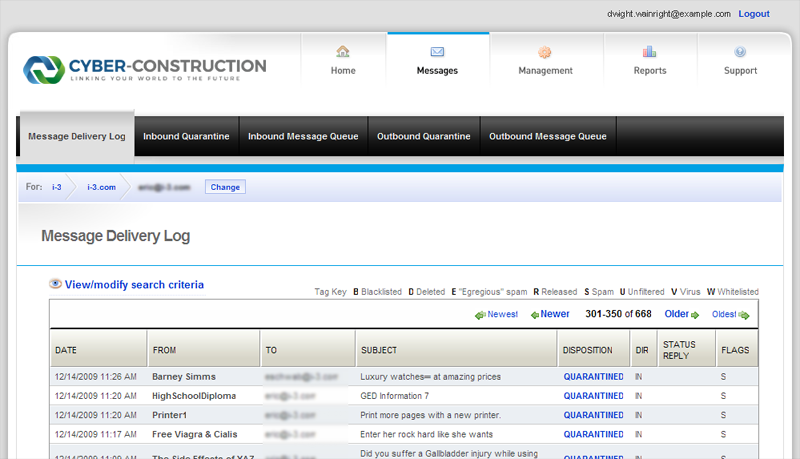This screenshot has height=459, width=800.
Task: Click subject 'Luxury watches at amazing prices'
Action: coord(431,377)
